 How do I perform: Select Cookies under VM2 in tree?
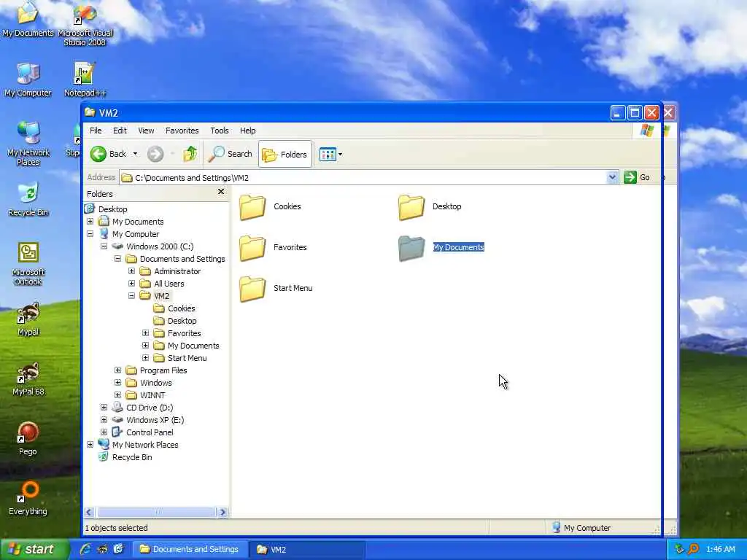[x=181, y=308]
